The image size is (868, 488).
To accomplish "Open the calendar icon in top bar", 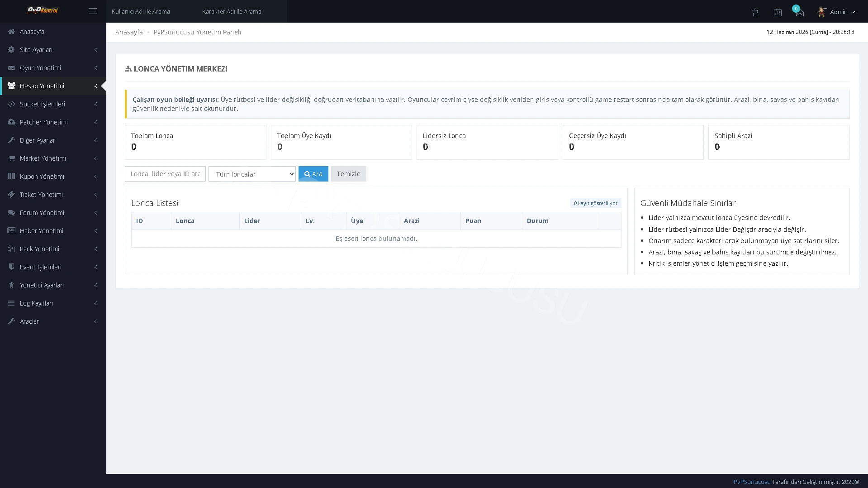I will [x=778, y=13].
